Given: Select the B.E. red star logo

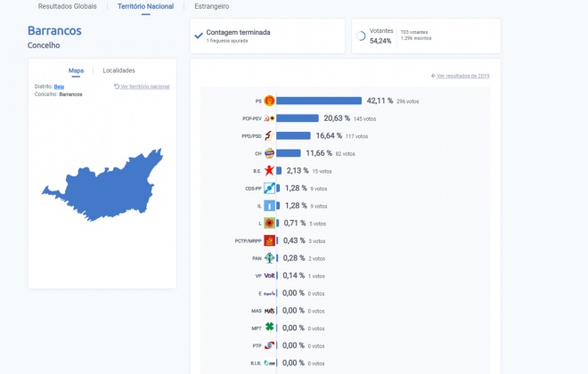Looking at the screenshot, I should 269,170.
